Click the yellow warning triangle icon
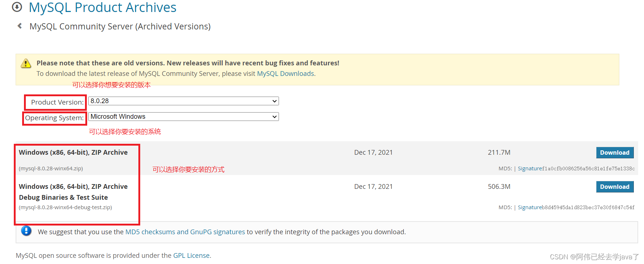644x264 pixels. (26, 64)
